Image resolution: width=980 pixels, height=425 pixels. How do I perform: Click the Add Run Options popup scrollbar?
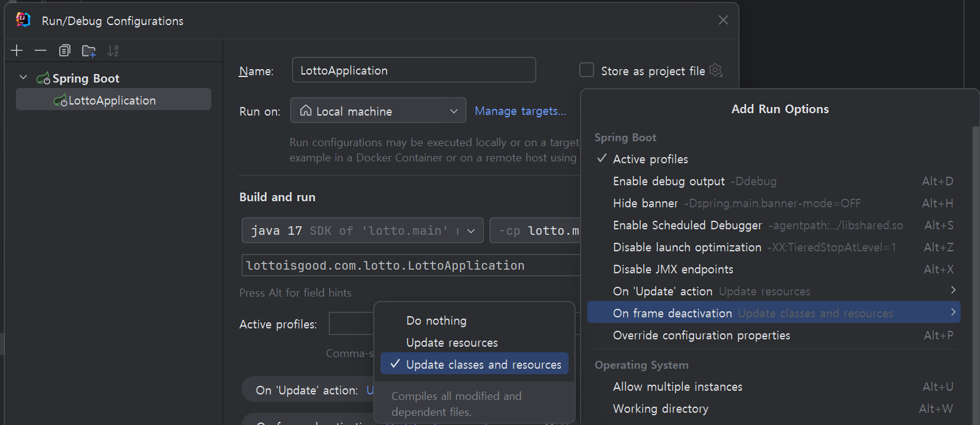976,275
